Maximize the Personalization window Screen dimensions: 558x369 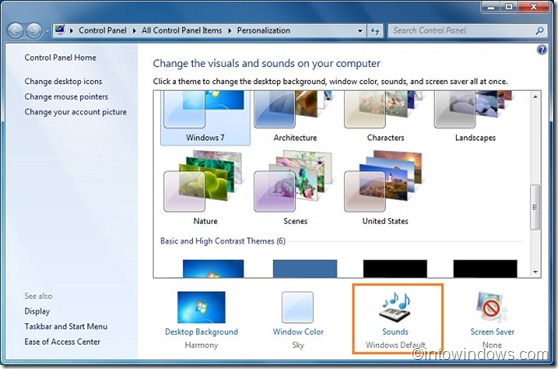pyautogui.click(x=509, y=7)
